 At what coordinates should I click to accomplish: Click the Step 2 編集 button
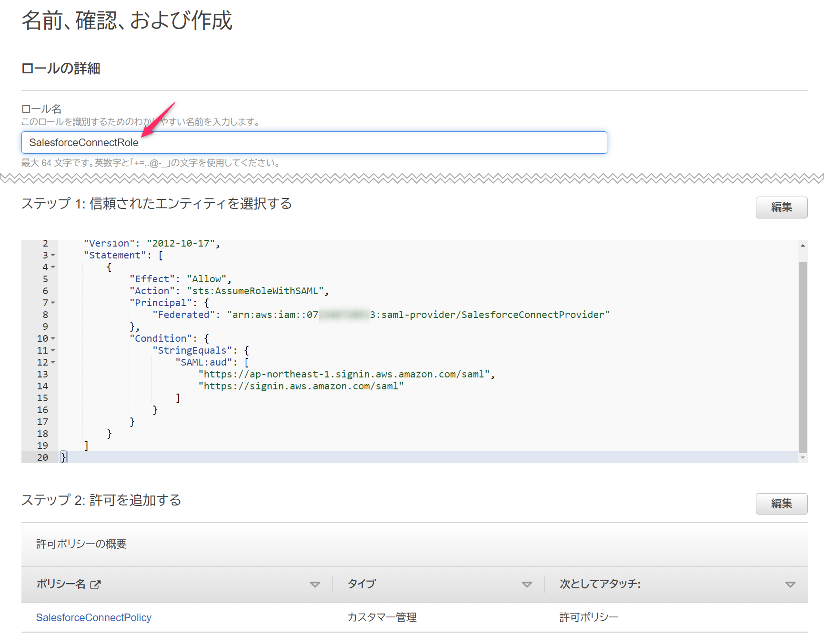pos(781,503)
